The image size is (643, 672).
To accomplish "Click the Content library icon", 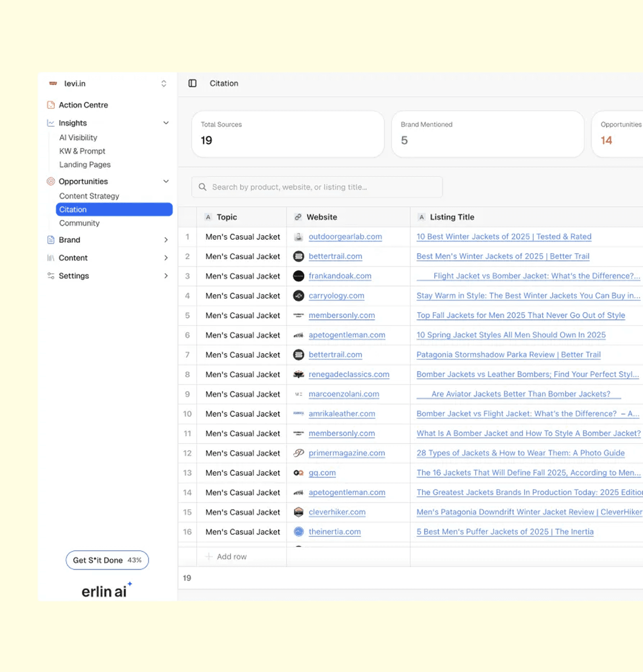I will [51, 258].
